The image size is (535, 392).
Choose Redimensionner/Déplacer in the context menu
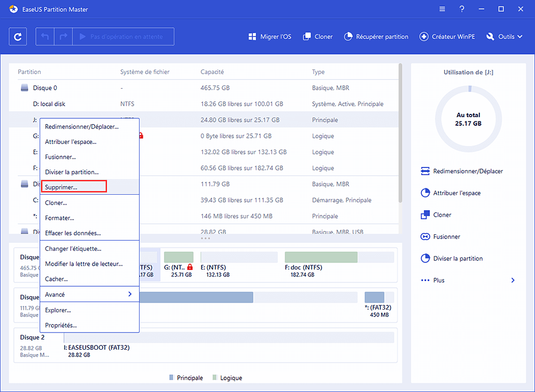coord(89,127)
